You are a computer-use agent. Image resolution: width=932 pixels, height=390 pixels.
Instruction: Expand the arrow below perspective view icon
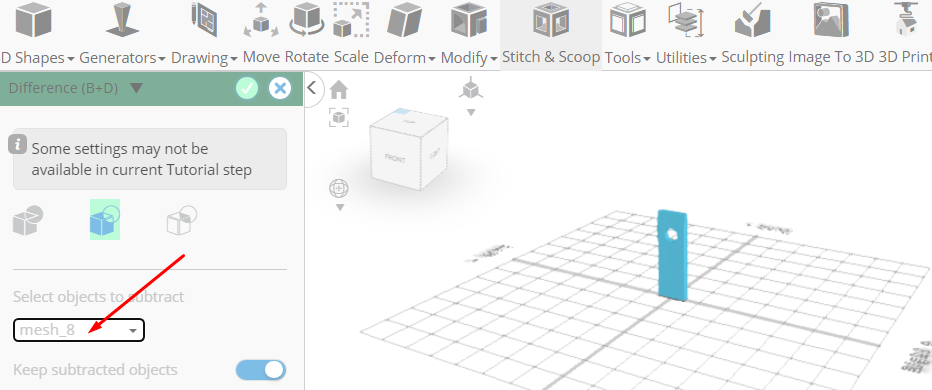tap(471, 112)
